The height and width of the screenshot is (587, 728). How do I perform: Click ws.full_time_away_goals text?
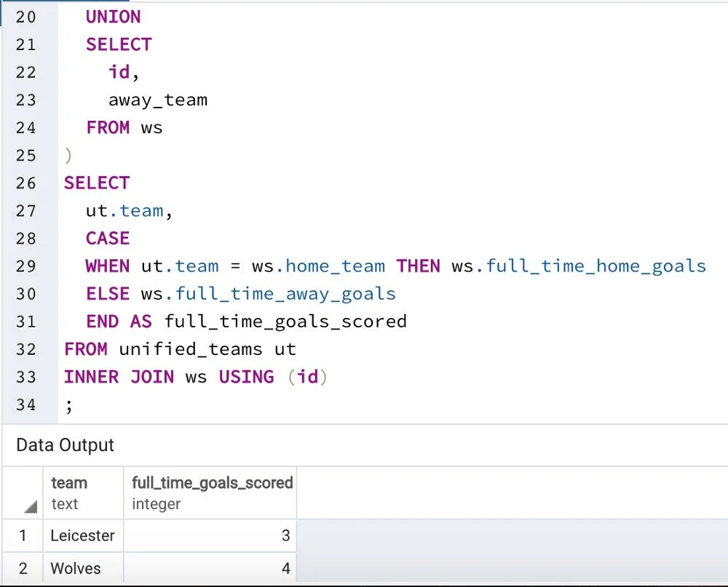coord(269,294)
